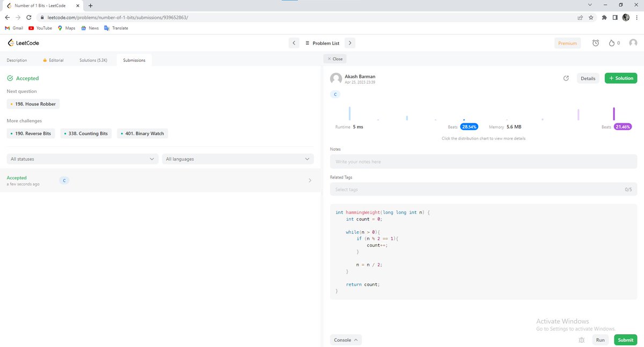Open the profile avatar menu

coord(633,43)
